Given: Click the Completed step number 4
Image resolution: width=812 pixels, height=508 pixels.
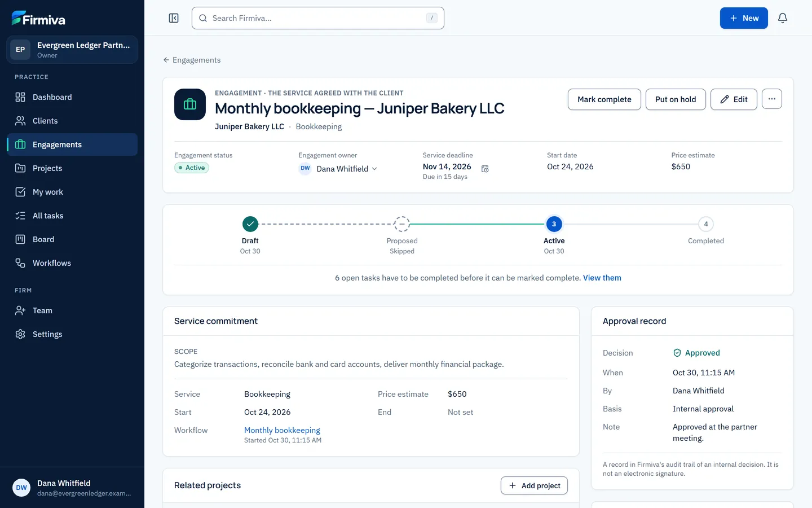Looking at the screenshot, I should click(706, 224).
